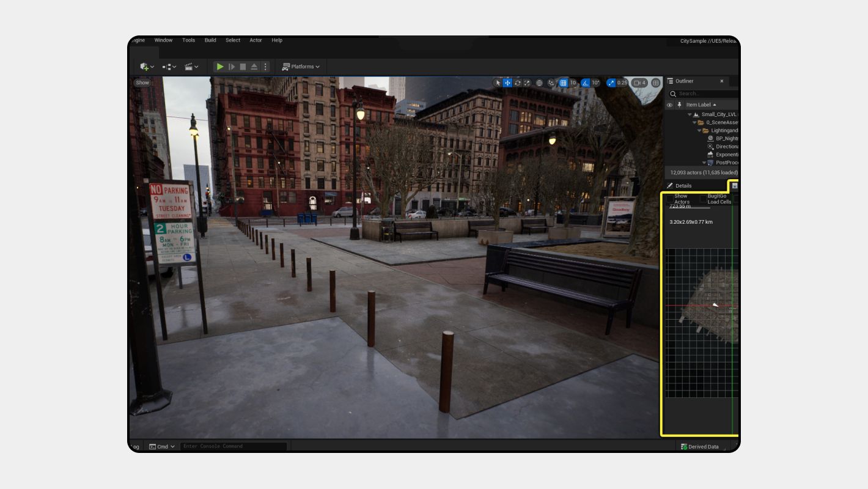Click the green Add Actor cube icon
The width and height of the screenshot is (868, 489).
click(x=144, y=67)
